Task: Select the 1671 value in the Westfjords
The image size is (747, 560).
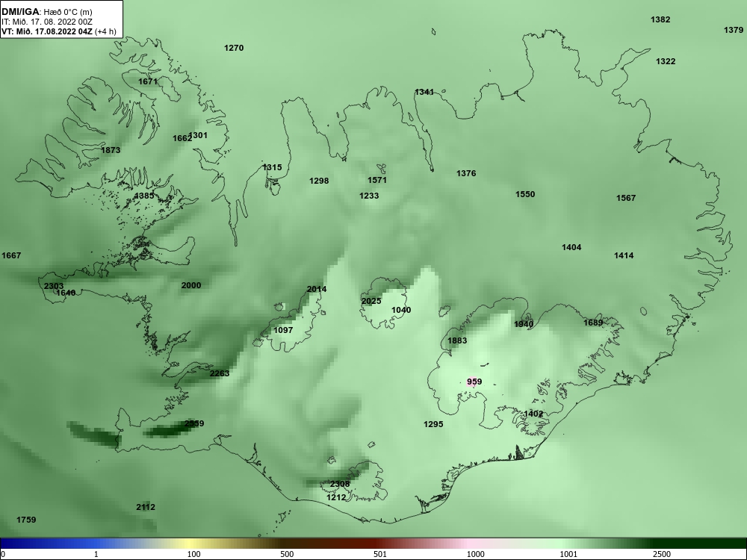Action: [148, 82]
